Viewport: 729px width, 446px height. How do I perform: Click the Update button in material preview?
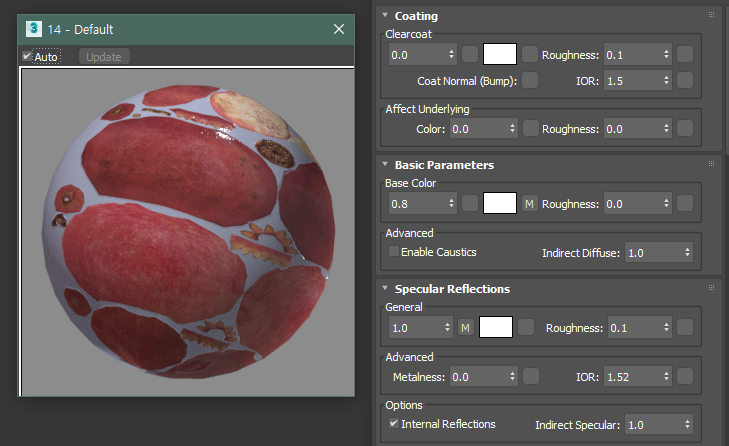(104, 57)
